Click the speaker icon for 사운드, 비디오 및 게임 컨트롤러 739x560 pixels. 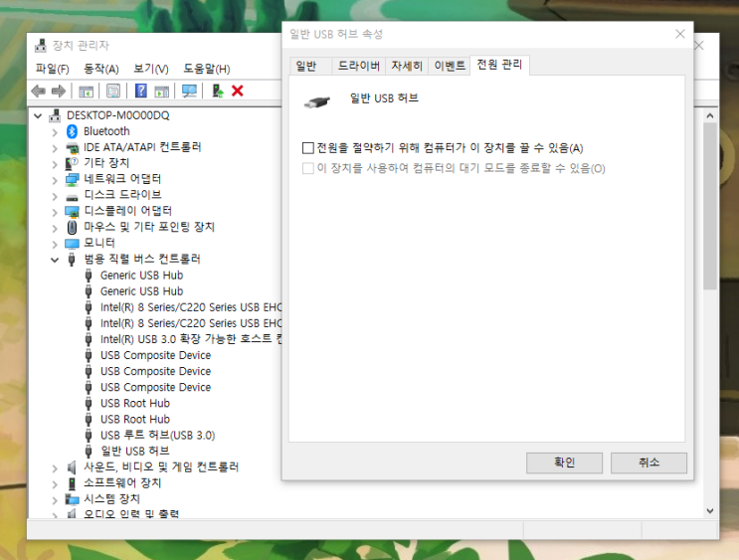(72, 467)
